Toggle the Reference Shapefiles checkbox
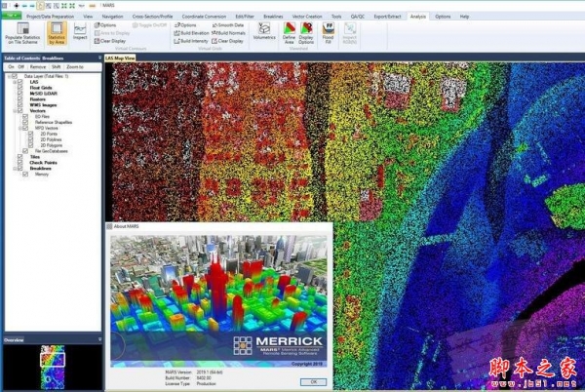This screenshot has height=392, width=585. click(25, 122)
